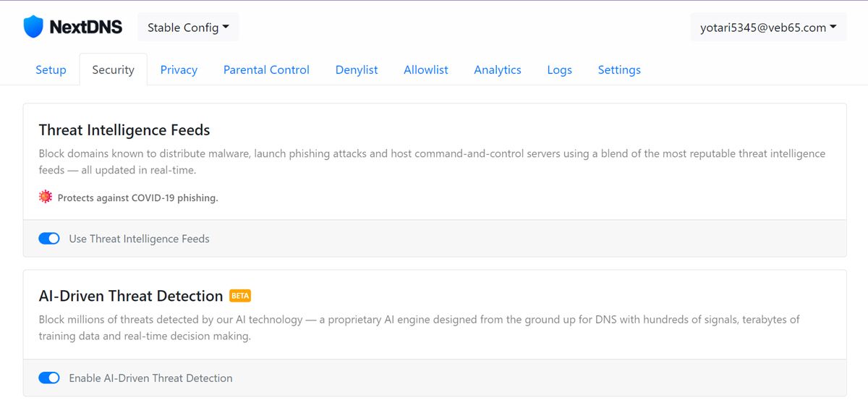Image resolution: width=868 pixels, height=408 pixels.
Task: Click the NextDNS shield logo icon
Action: [33, 27]
